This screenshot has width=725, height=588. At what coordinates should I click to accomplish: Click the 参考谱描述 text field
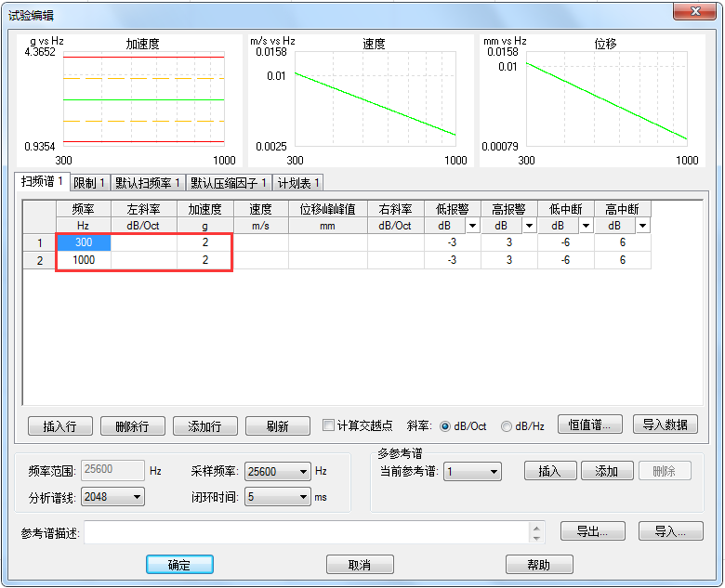(307, 532)
